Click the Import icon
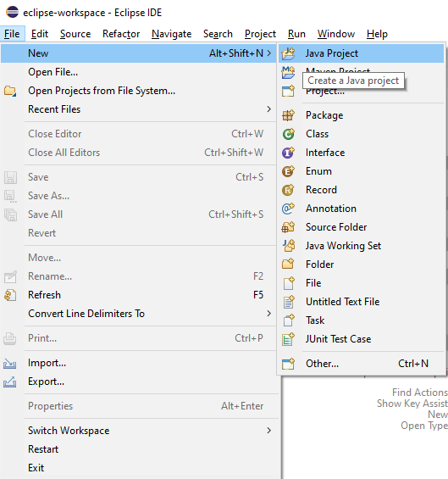The image size is (448, 479). 10,363
